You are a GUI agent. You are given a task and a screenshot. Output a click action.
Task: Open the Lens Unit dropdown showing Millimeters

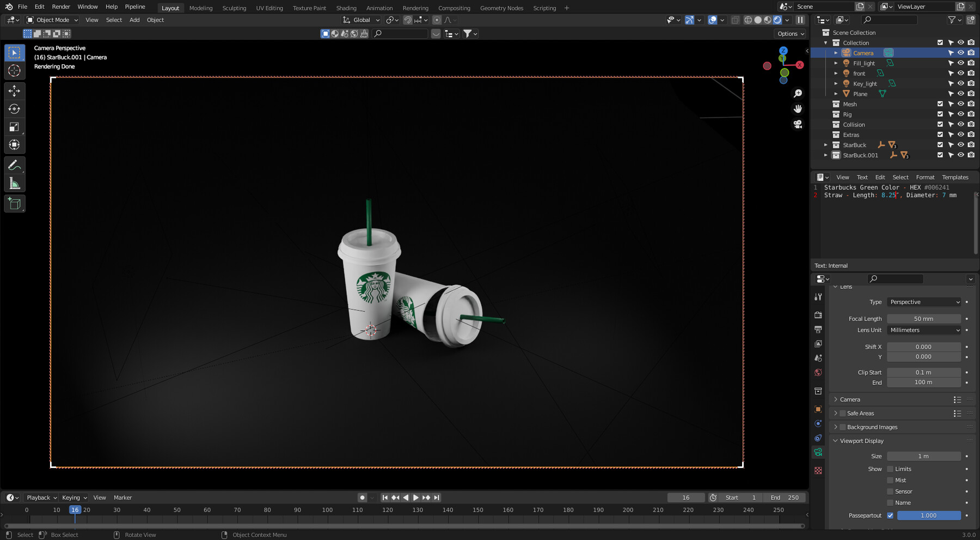(x=924, y=330)
